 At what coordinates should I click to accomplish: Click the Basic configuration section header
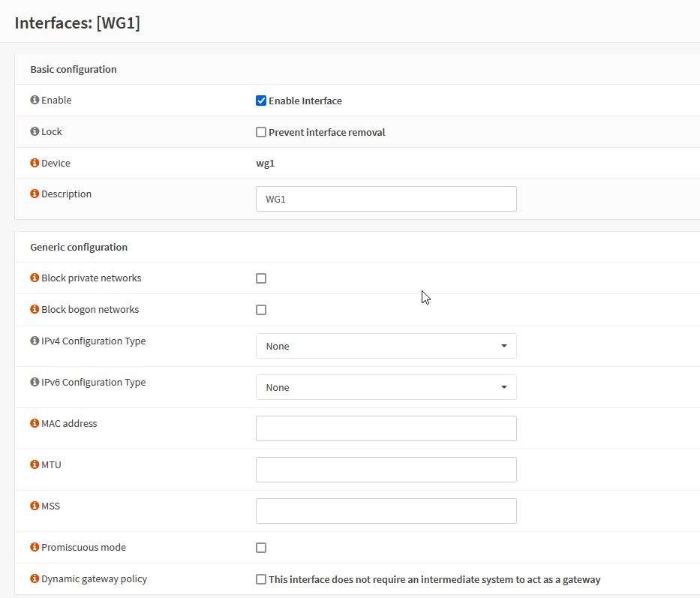click(x=73, y=69)
